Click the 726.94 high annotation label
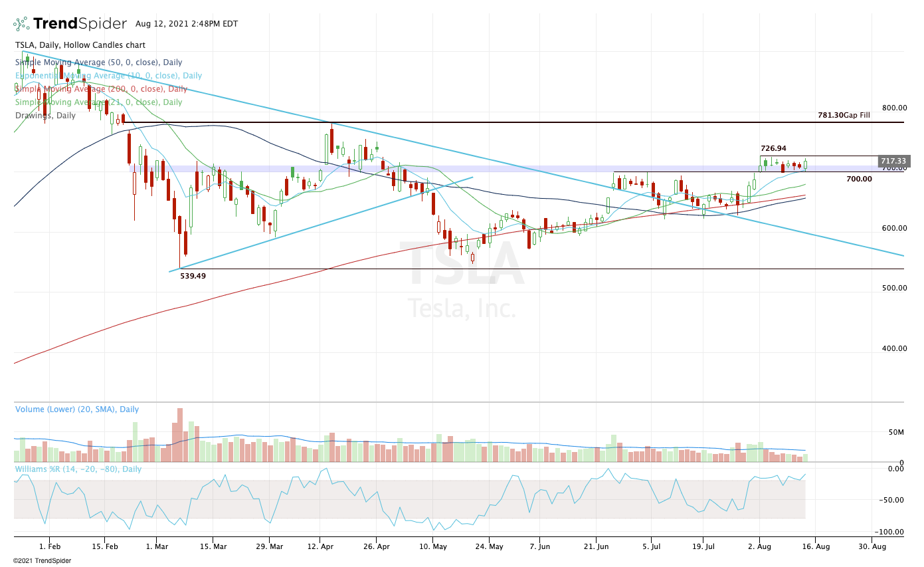The width and height of the screenshot is (924, 567). (774, 148)
